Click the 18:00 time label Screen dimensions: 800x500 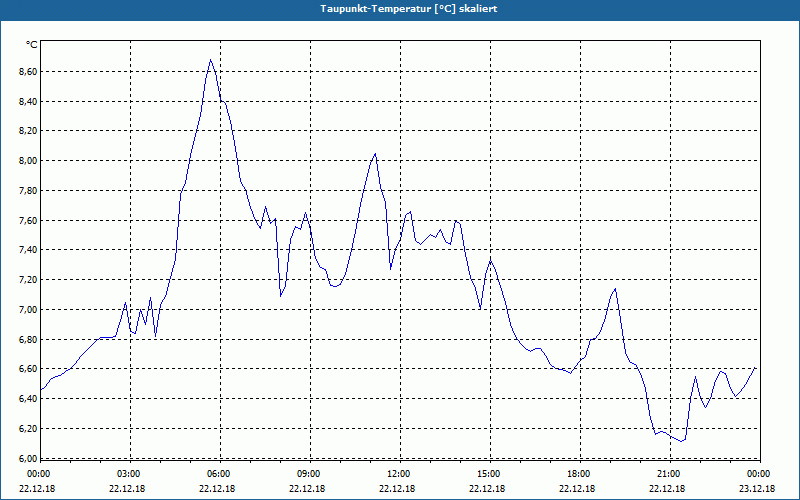tap(580, 474)
